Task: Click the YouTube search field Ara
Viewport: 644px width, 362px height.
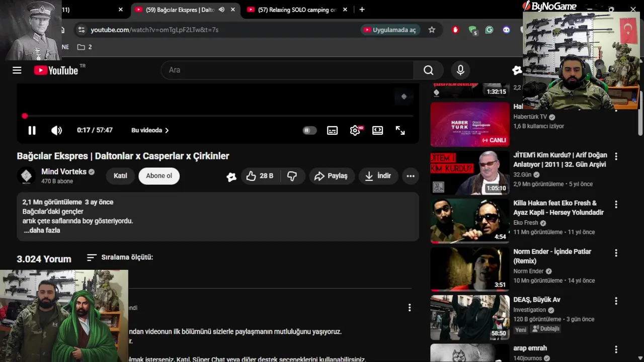Action: click(x=287, y=70)
